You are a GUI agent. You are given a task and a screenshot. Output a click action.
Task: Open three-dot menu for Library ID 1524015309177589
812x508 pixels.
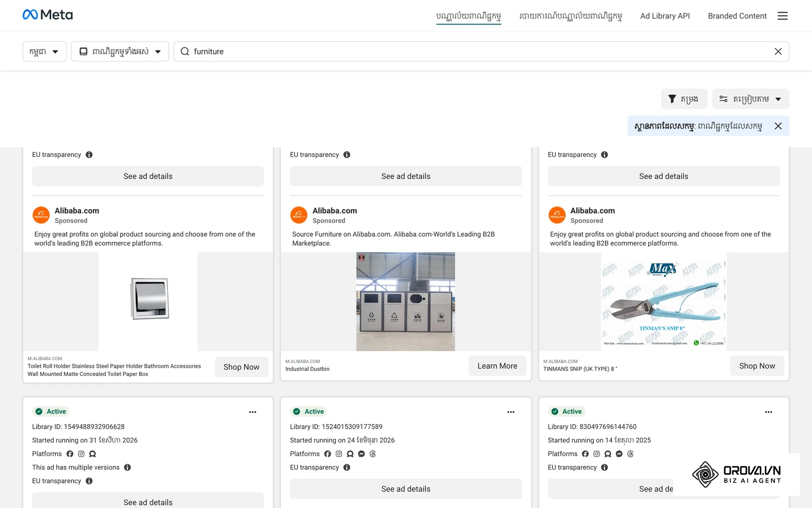click(x=511, y=412)
